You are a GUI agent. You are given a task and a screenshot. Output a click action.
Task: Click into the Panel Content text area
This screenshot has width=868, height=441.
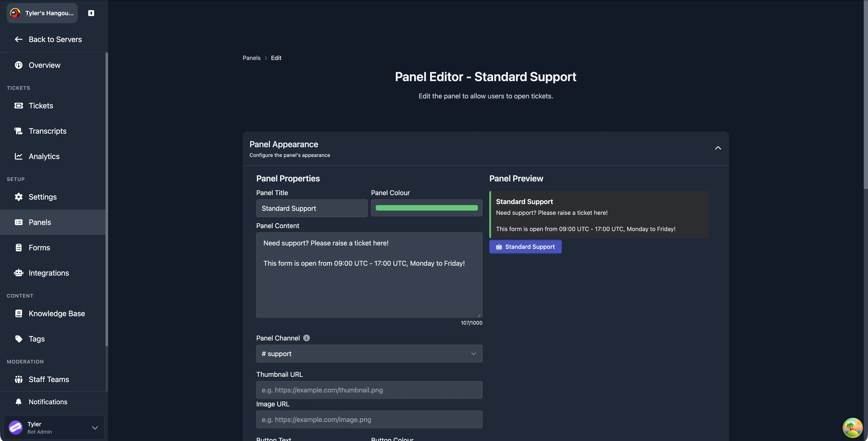(x=369, y=275)
